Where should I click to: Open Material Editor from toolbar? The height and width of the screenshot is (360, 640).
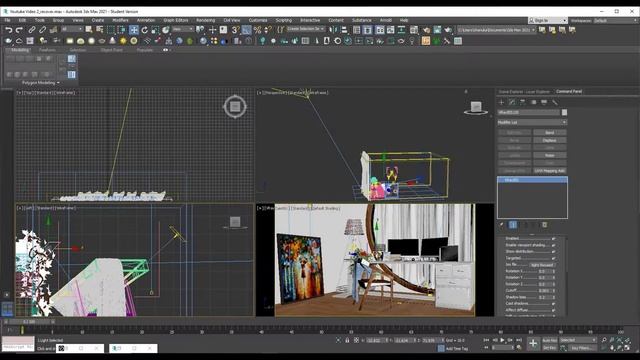point(413,30)
